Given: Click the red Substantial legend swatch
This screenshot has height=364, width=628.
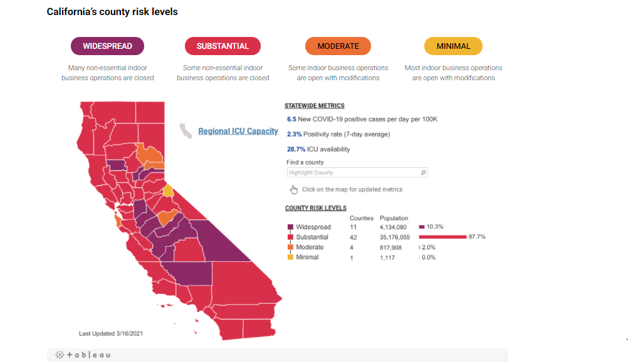Looking at the screenshot, I should tap(290, 237).
